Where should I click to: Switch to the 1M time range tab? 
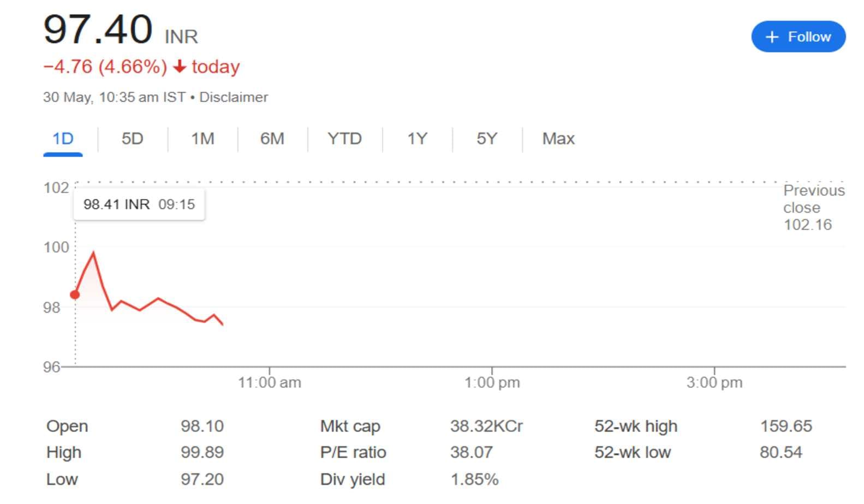coord(202,139)
